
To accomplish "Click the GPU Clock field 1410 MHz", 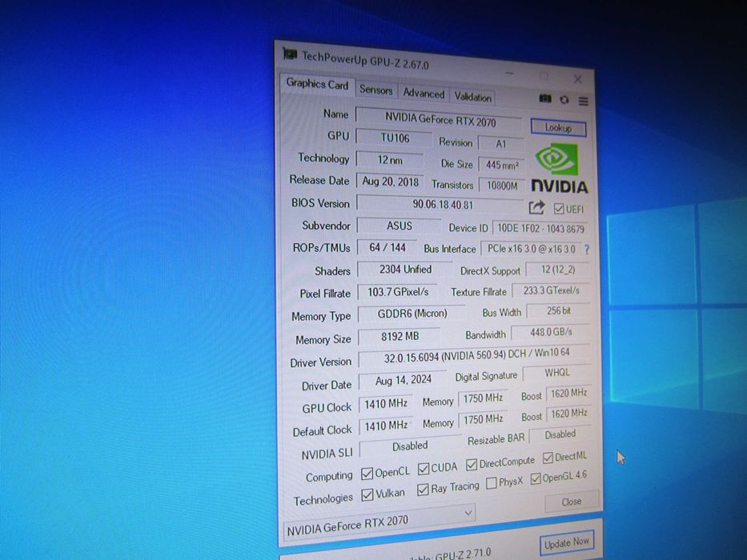I will tap(385, 404).
